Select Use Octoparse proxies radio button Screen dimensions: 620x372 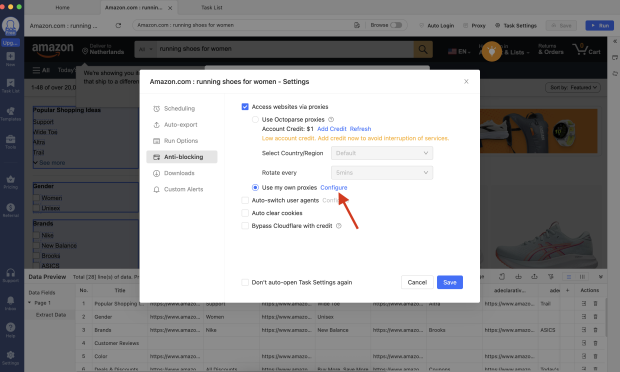point(255,119)
